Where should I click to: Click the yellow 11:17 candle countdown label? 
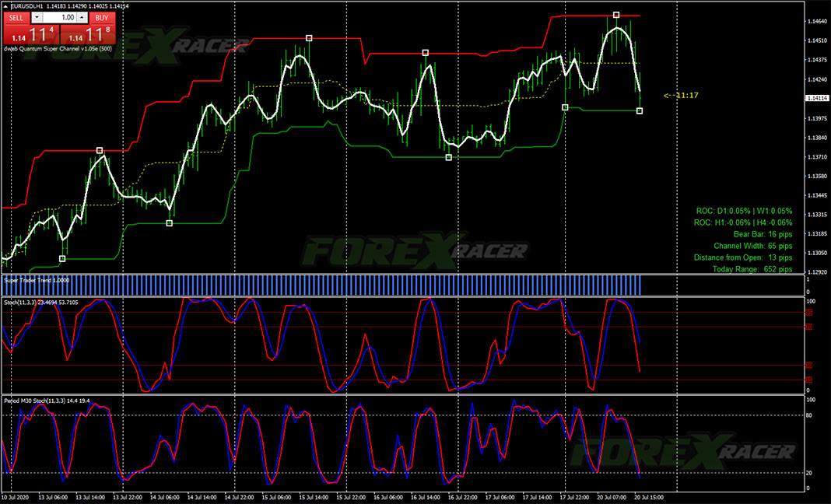coord(681,95)
